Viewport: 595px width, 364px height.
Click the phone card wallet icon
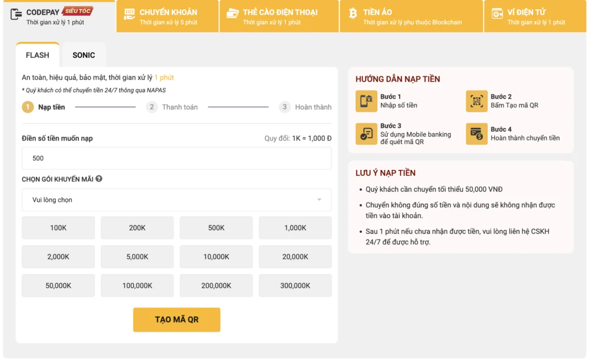click(x=232, y=14)
